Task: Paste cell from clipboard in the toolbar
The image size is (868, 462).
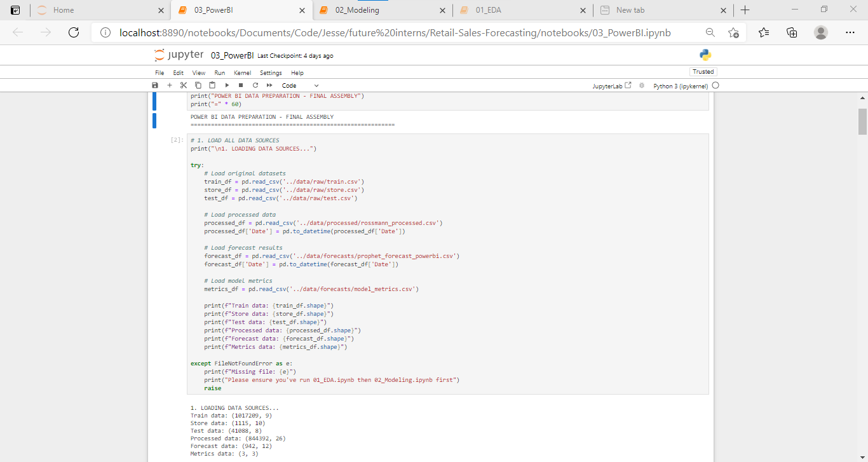Action: pyautogui.click(x=212, y=85)
